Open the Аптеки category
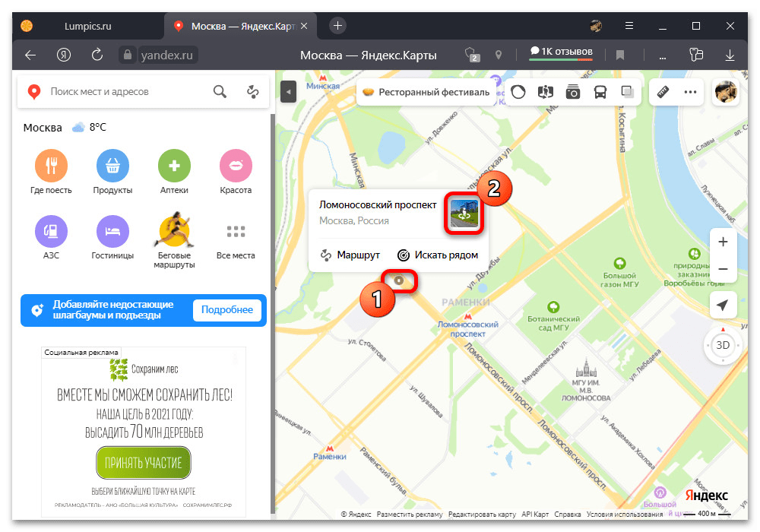Viewport: 760px width, 532px height. coord(174,166)
